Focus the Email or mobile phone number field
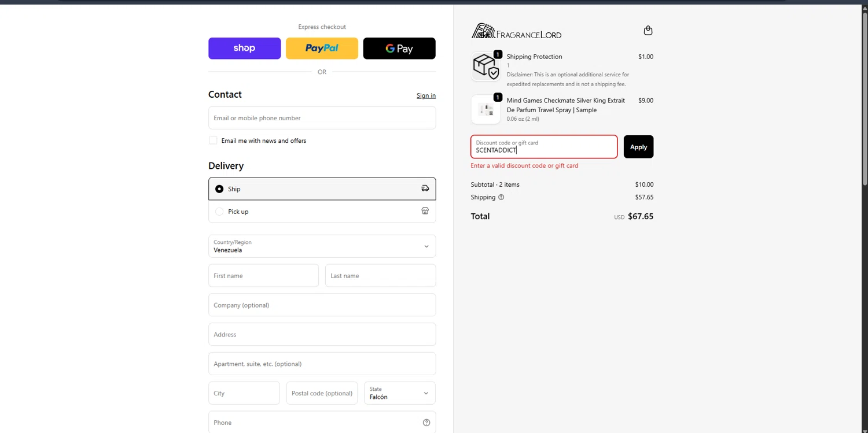 pos(322,118)
